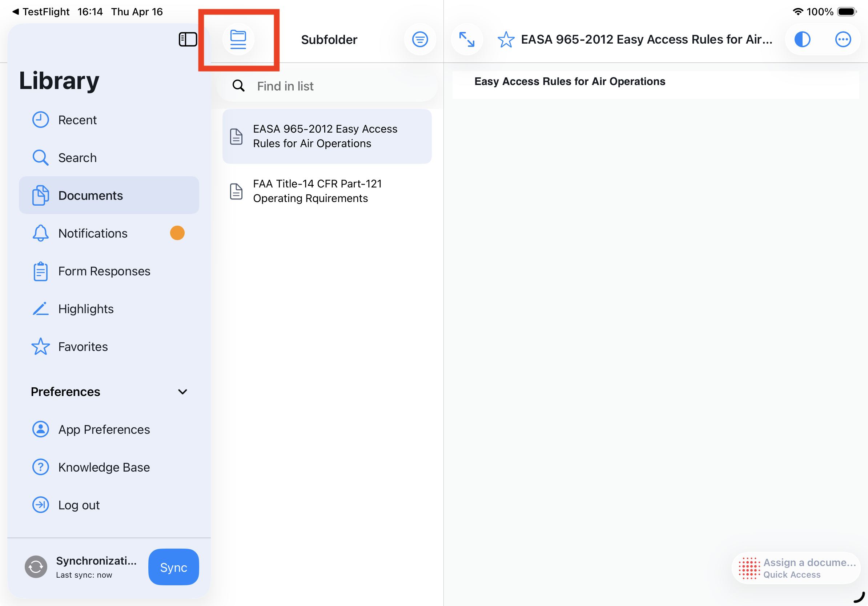Viewport: 868px width, 606px height.
Task: Toggle favorite star for EASA document
Action: (x=506, y=39)
